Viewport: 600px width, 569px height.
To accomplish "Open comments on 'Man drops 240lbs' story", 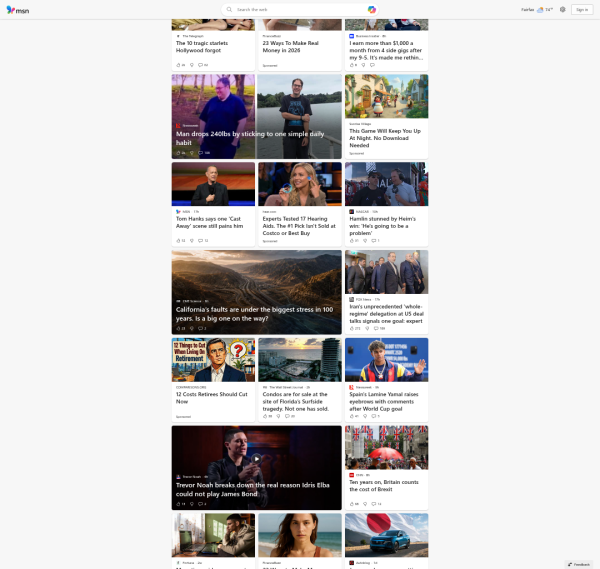I will (x=204, y=153).
